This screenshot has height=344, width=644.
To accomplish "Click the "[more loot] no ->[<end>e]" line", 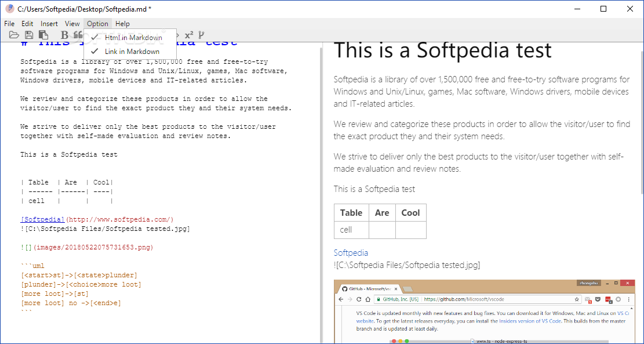I will click(x=71, y=303).
